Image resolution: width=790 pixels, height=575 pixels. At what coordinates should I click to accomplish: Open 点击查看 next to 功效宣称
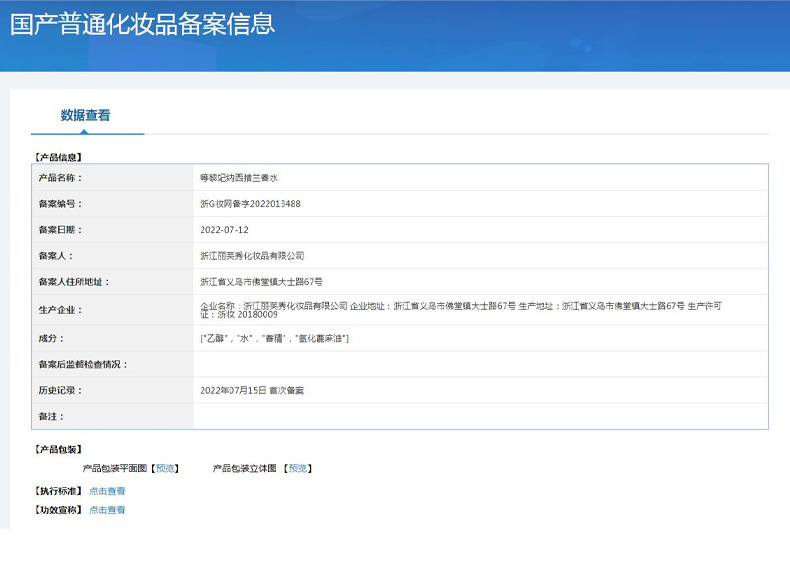[107, 510]
